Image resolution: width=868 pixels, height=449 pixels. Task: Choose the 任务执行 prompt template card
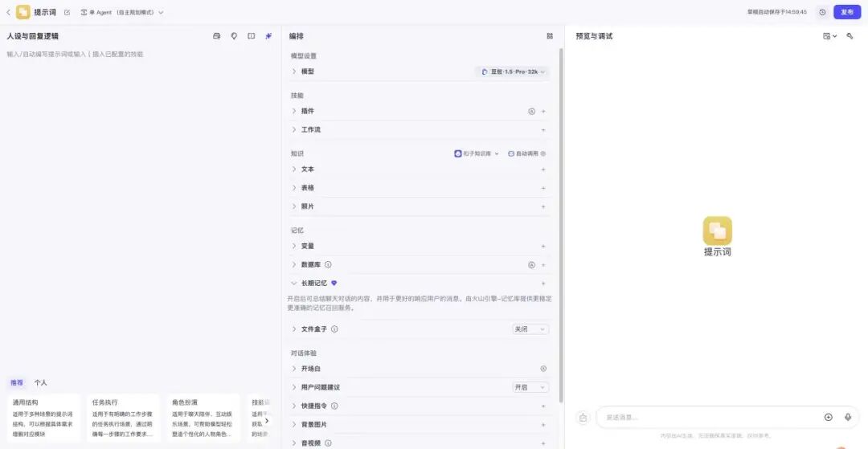(x=124, y=418)
